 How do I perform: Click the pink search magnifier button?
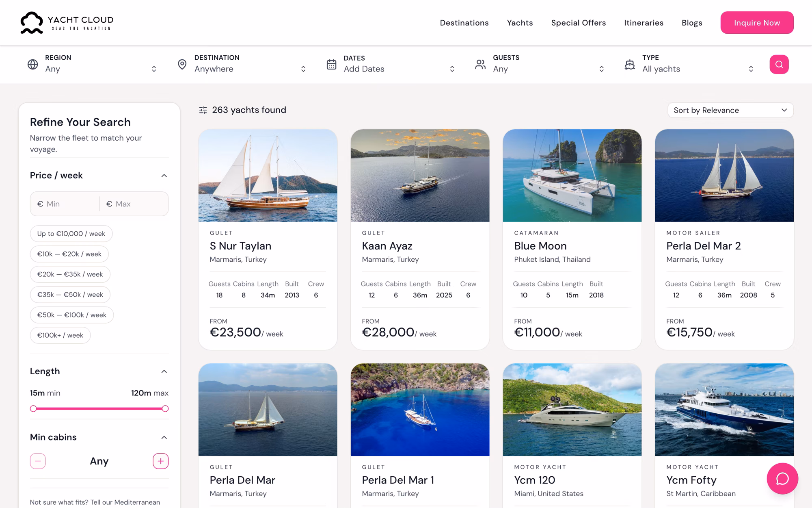(779, 64)
